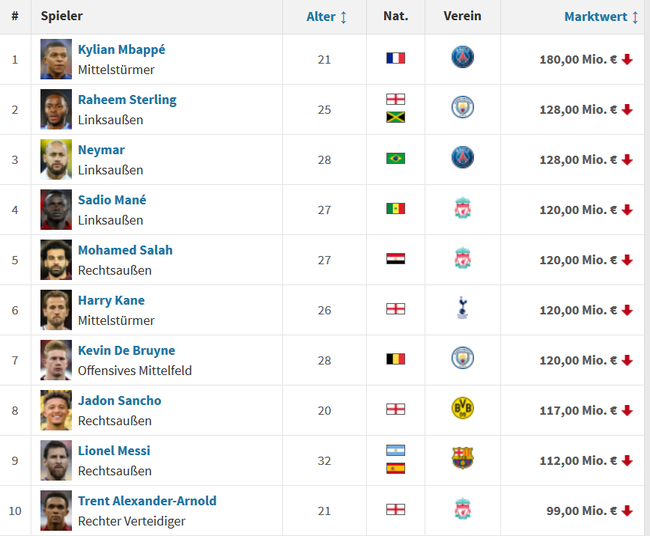The height and width of the screenshot is (536, 650).
Task: Click the Brazil flag in Neymar's row
Action: 395,159
